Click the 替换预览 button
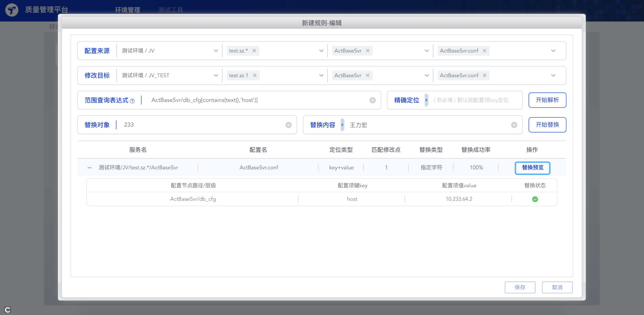644x315 pixels. (x=532, y=168)
